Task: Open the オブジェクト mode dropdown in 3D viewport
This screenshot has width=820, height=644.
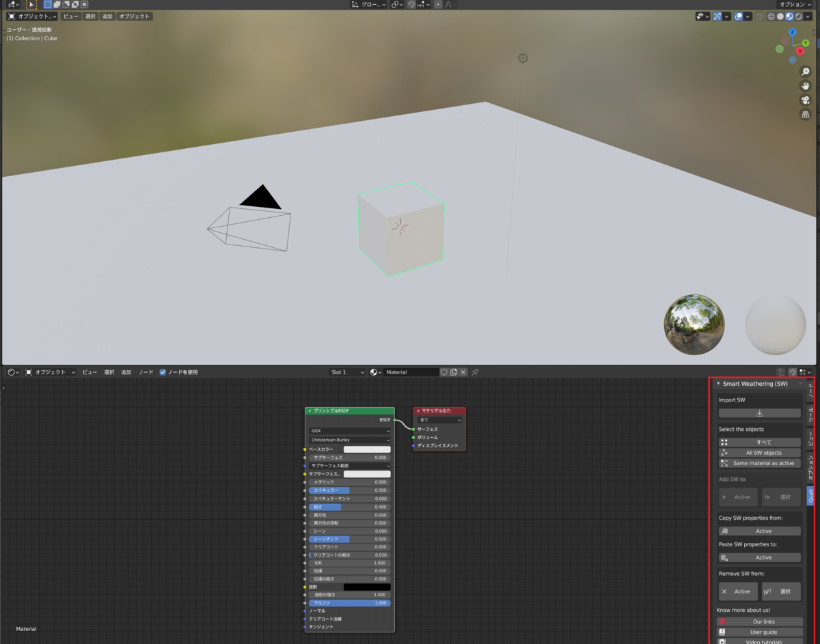Action: tap(32, 16)
